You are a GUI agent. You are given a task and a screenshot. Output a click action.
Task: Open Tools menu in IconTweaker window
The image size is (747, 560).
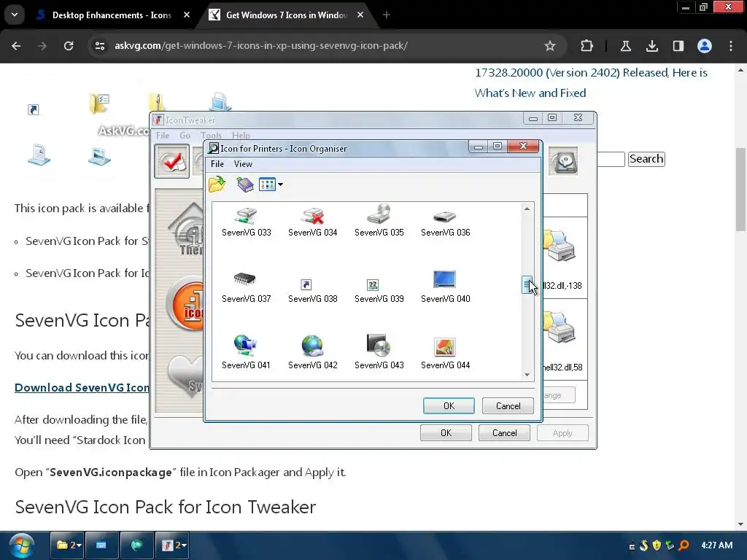pos(211,135)
